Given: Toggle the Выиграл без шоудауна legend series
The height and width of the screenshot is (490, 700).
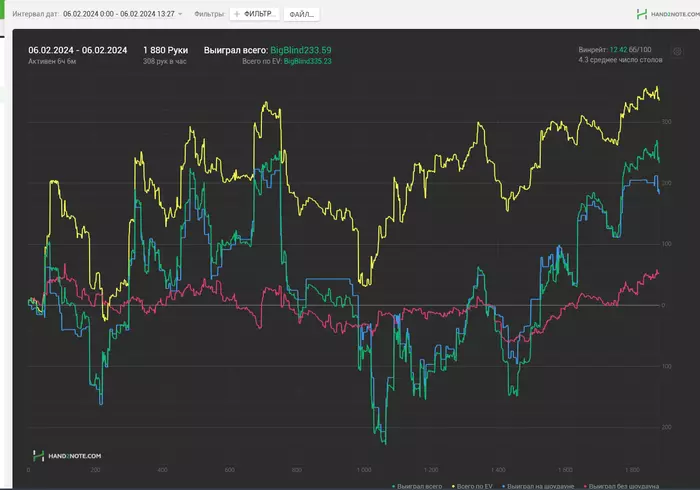Looking at the screenshot, I should (x=621, y=486).
